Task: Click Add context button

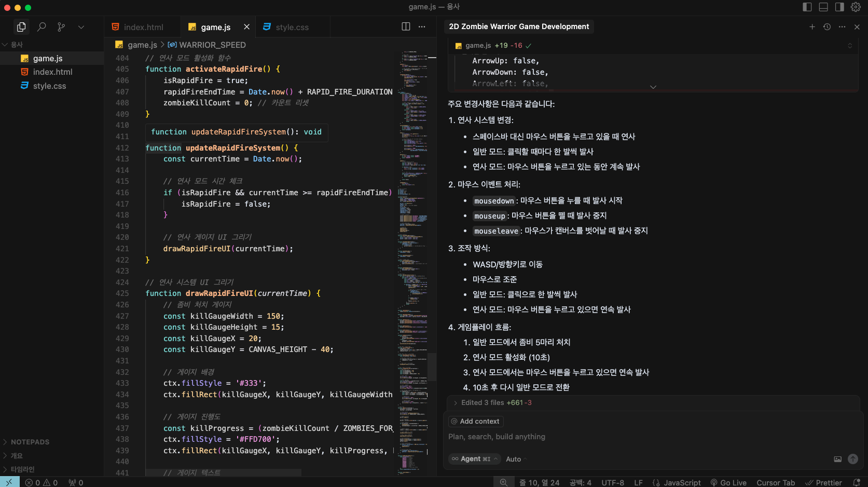Action: pyautogui.click(x=475, y=421)
